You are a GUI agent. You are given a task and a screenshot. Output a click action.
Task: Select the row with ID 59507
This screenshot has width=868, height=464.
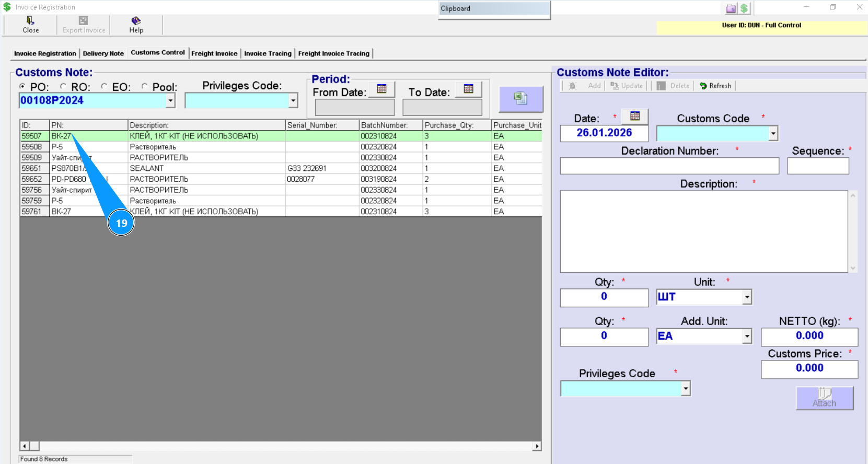(281, 136)
